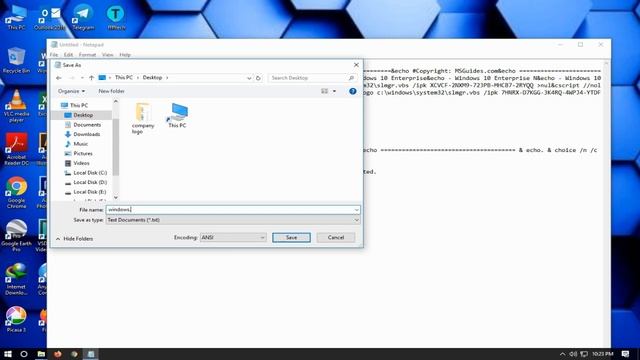
Task: Open Google Earth Pro shortcut
Action: (16, 236)
